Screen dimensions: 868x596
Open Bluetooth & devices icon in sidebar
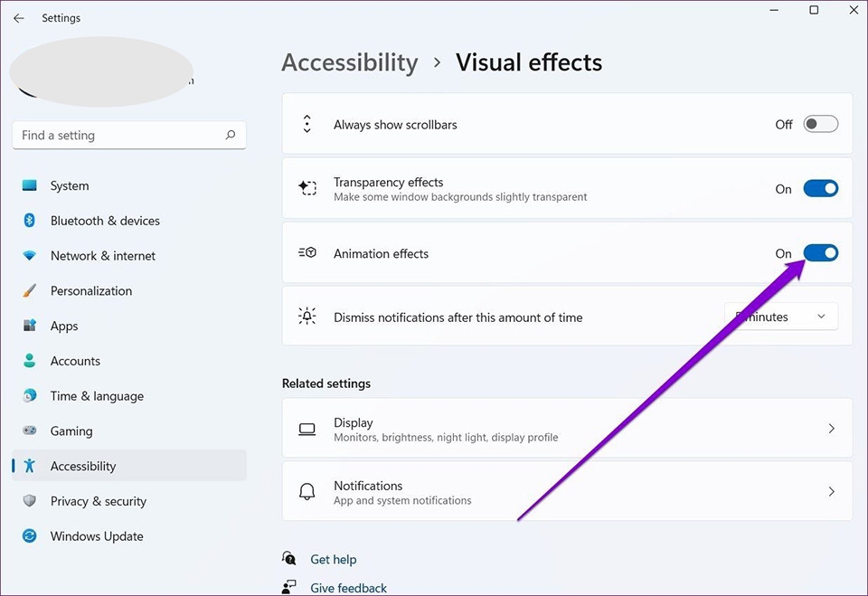tap(30, 221)
